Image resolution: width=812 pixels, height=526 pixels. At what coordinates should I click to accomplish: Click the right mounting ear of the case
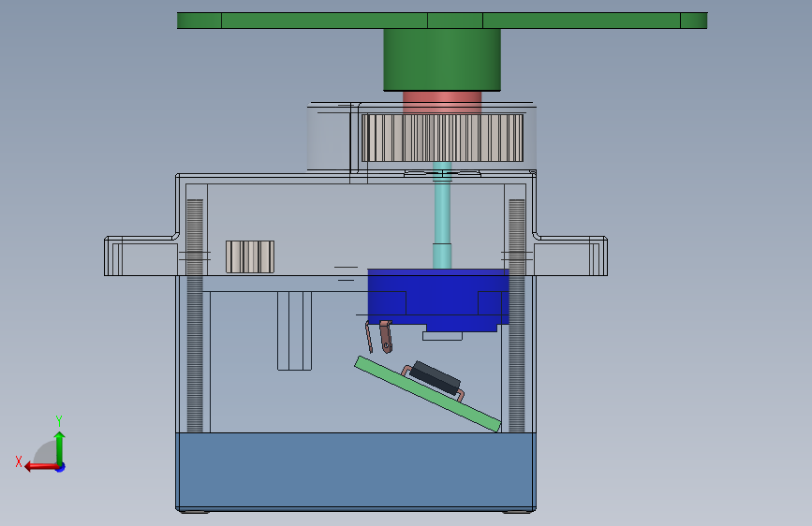[x=570, y=256]
